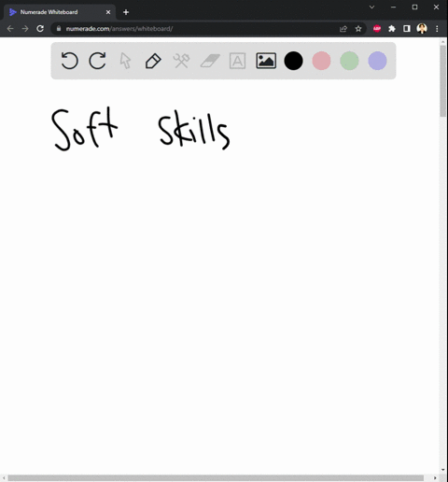View site info via the lock icon
Viewport: 448px width, 482px height.
[x=59, y=28]
